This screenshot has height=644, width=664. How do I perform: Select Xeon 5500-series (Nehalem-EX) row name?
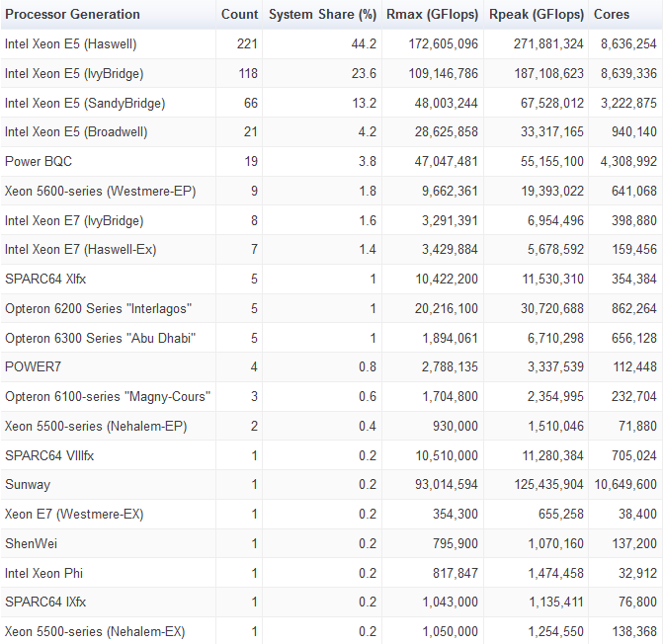click(x=95, y=632)
